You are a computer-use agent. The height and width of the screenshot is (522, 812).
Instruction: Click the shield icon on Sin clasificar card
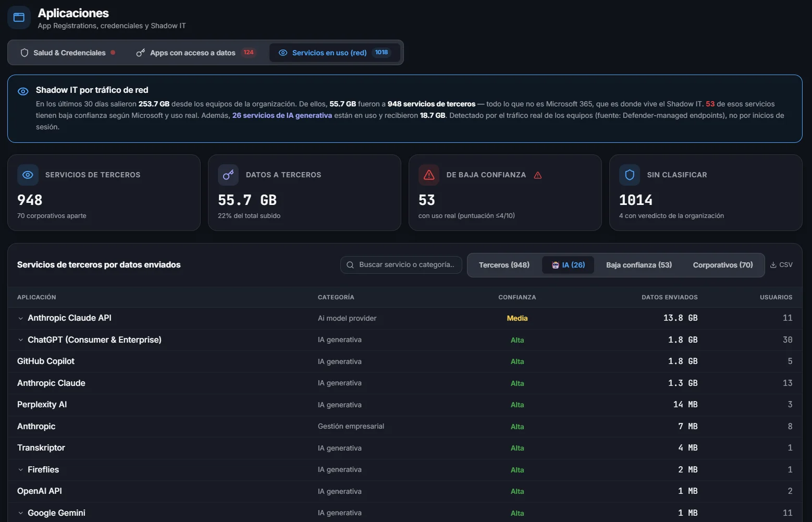630,175
